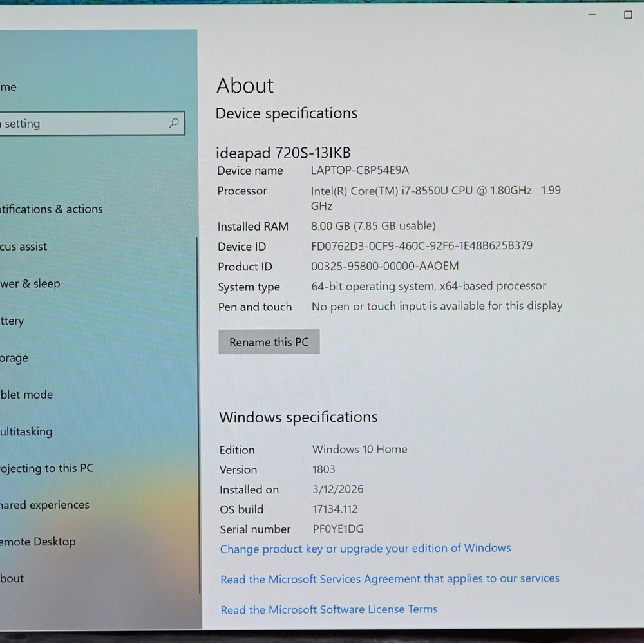Viewport: 644px width, 644px height.
Task: Open Focus assist settings
Action: click(x=23, y=247)
